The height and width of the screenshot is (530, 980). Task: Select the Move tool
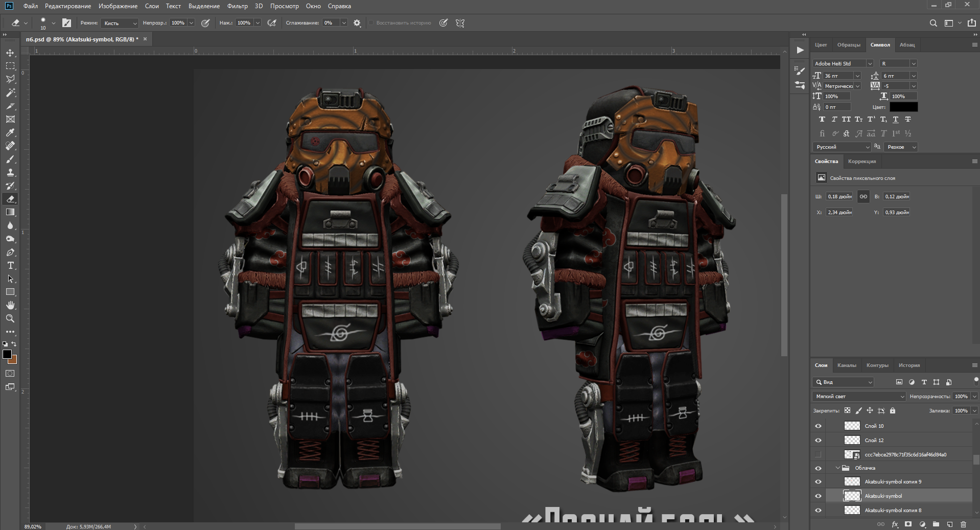(x=10, y=53)
